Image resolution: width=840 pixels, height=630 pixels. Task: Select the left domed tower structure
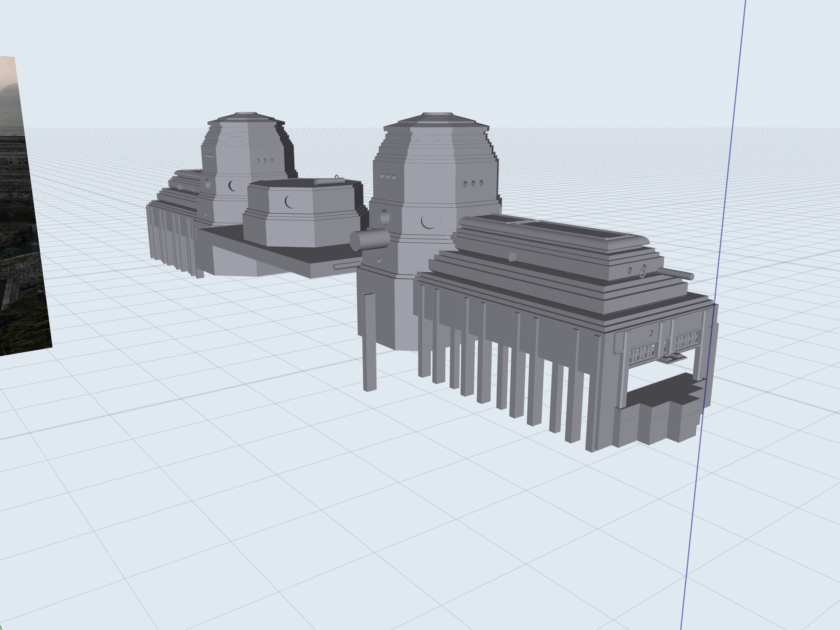click(x=241, y=156)
